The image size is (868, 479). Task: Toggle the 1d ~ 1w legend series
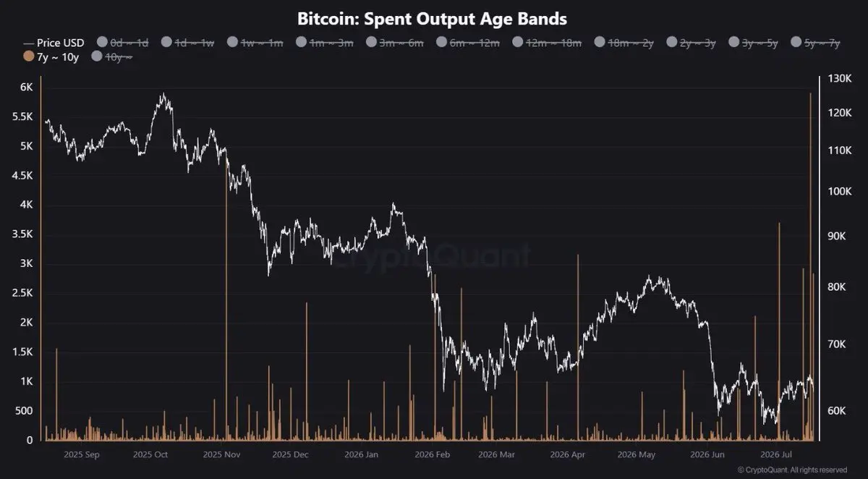[188, 43]
